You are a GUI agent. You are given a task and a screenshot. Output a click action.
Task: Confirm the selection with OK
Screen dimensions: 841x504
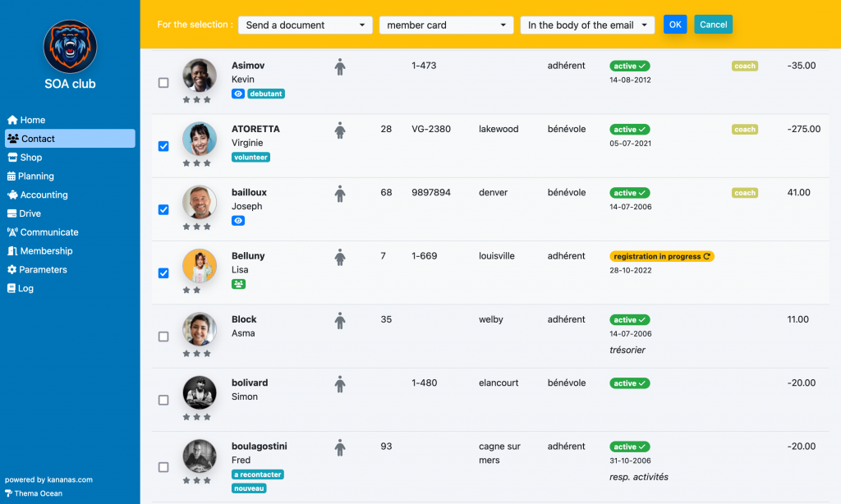click(675, 25)
